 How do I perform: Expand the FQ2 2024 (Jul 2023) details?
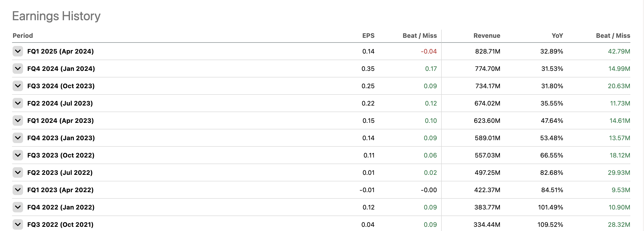(x=18, y=103)
